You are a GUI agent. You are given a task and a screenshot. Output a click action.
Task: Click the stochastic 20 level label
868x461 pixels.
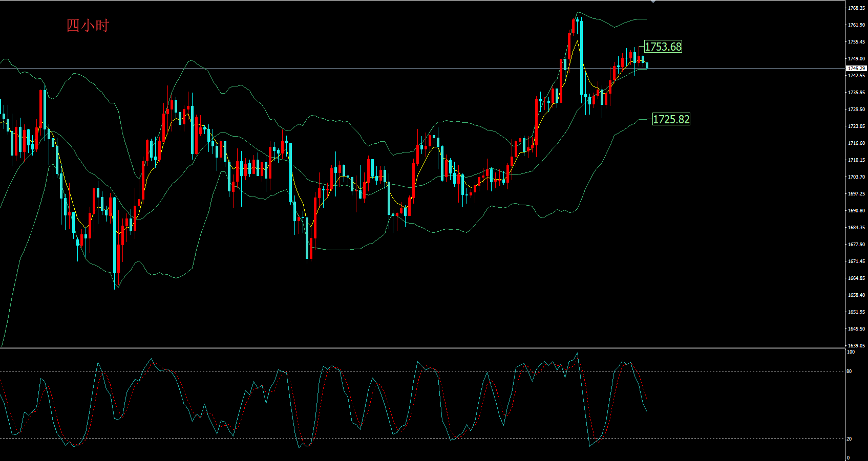click(x=849, y=439)
